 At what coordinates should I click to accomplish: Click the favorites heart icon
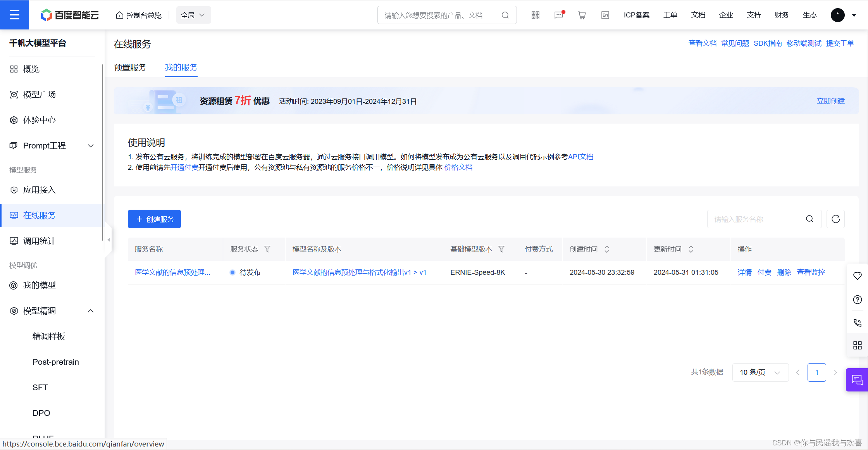click(x=857, y=276)
